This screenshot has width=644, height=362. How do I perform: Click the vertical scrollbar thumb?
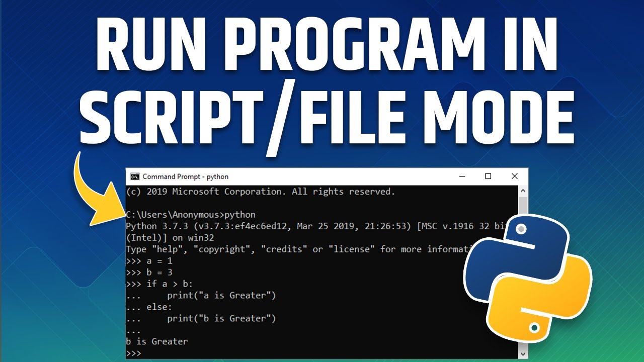(523, 207)
